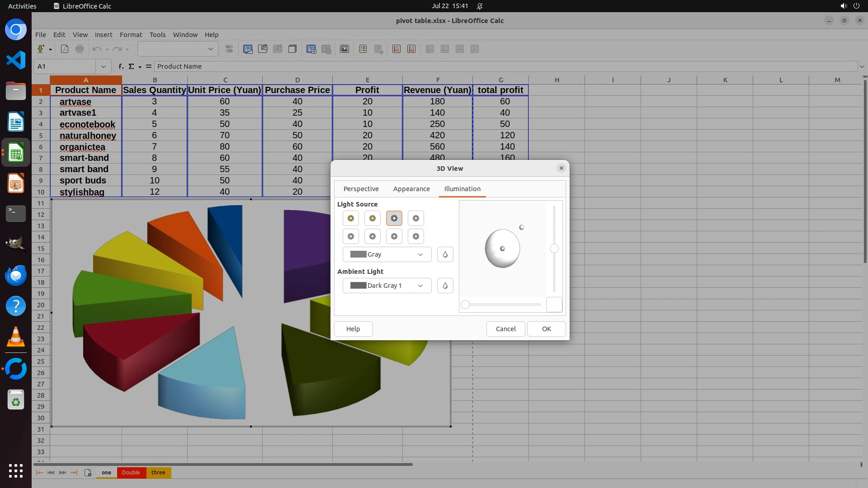Click the Vertical Grids toolbar icon

pyautogui.click(x=411, y=49)
